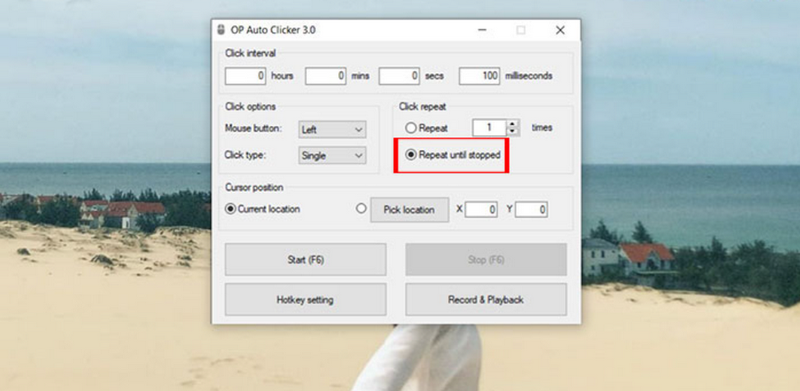Click the OP Auto Clicker mouse icon
Screen dimensions: 800x391
[220, 30]
